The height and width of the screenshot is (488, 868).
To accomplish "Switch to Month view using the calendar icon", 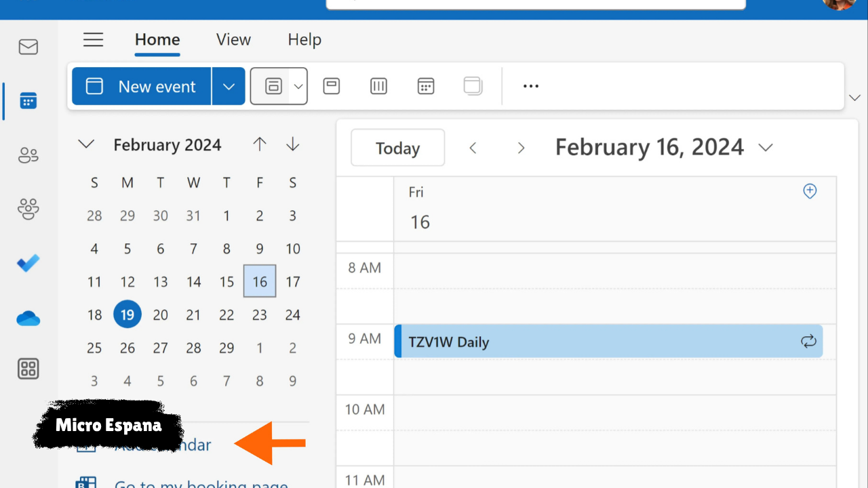I will pyautogui.click(x=426, y=86).
